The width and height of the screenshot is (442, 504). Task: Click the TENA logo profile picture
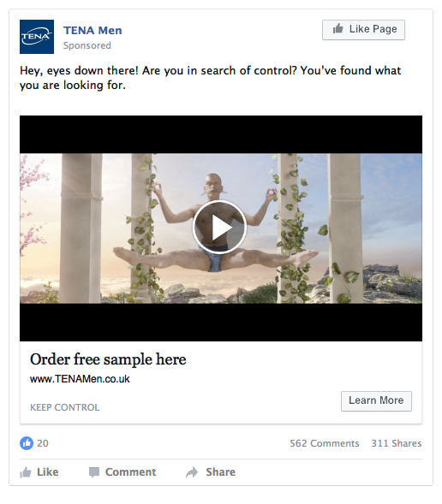point(37,37)
